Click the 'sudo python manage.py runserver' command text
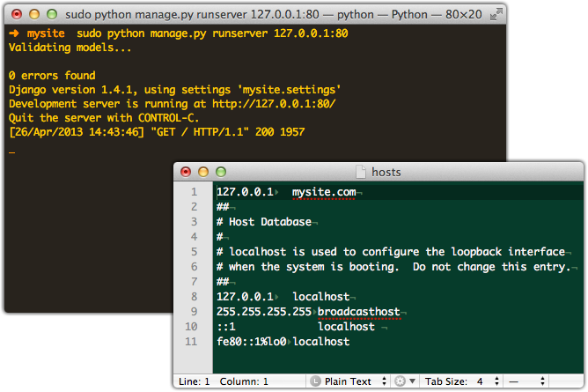Viewport: 588px width, 392px height. (212, 33)
